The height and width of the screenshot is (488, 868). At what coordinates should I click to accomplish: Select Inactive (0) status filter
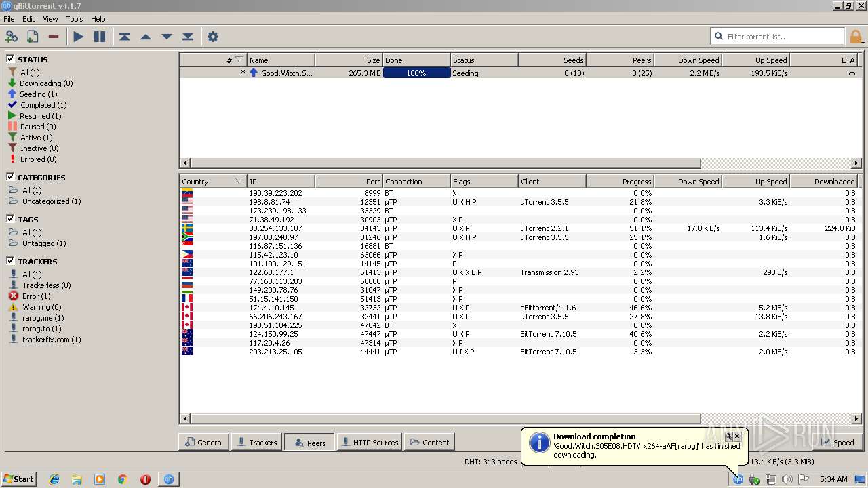[33, 148]
